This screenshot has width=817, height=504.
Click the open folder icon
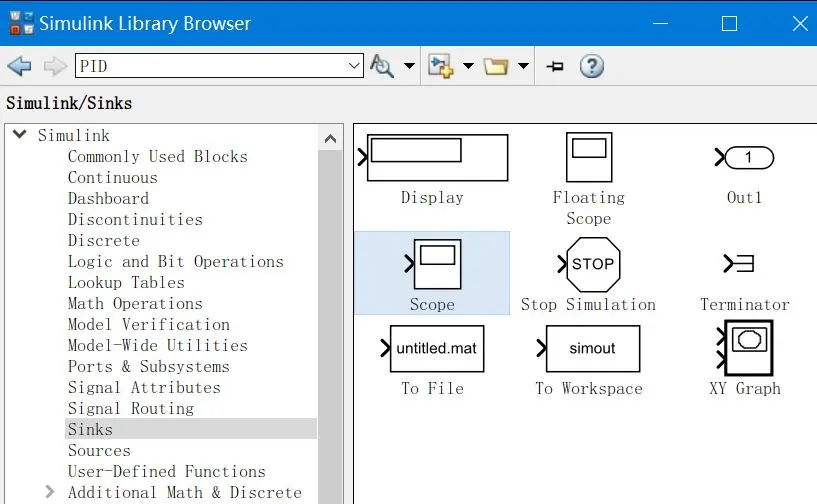click(x=496, y=66)
